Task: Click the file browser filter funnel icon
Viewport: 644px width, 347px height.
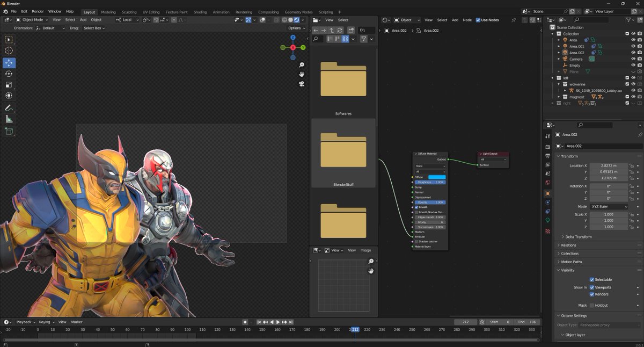Action: 363,39
